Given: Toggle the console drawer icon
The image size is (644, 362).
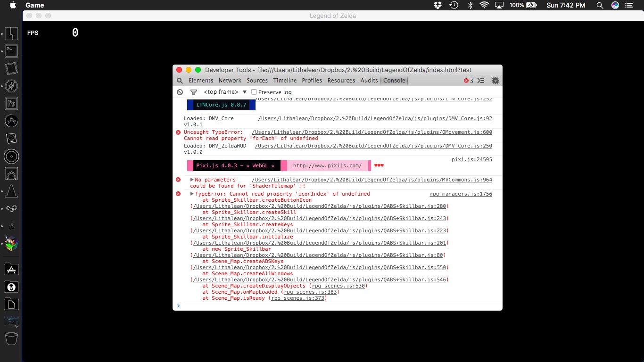Looking at the screenshot, I should tap(481, 81).
